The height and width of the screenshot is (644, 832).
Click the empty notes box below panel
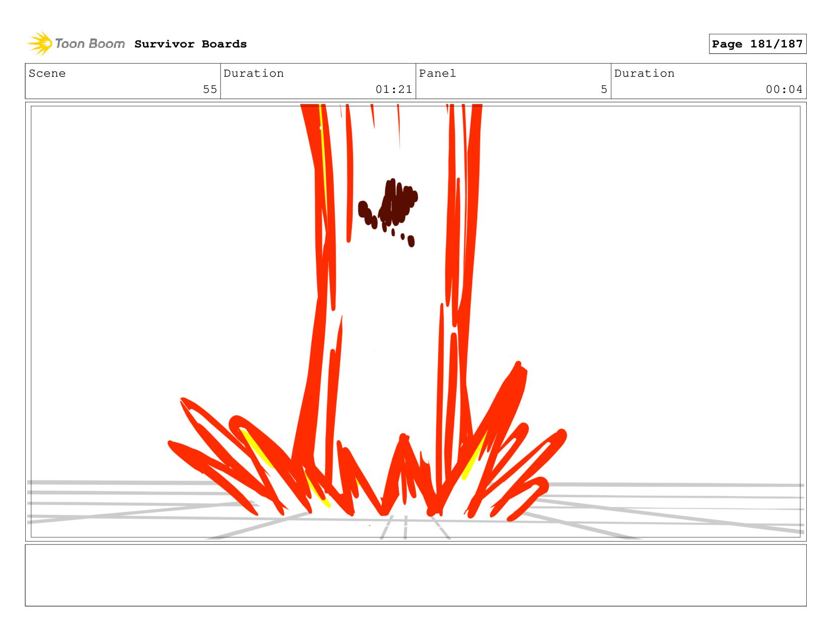pyautogui.click(x=416, y=575)
